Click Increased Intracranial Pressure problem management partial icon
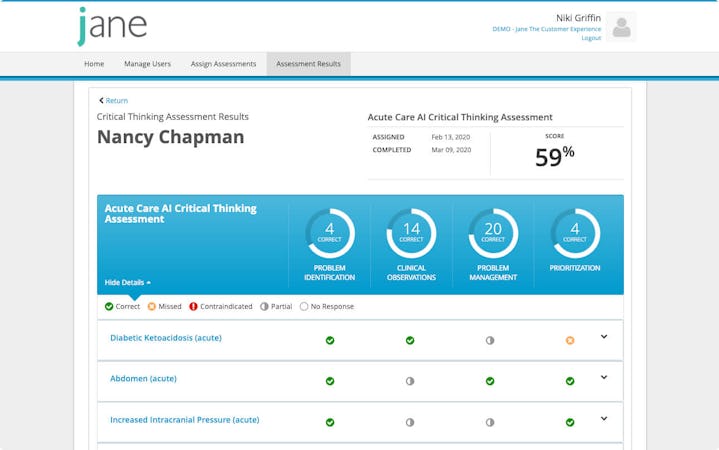This screenshot has height=450, width=719. pos(490,422)
